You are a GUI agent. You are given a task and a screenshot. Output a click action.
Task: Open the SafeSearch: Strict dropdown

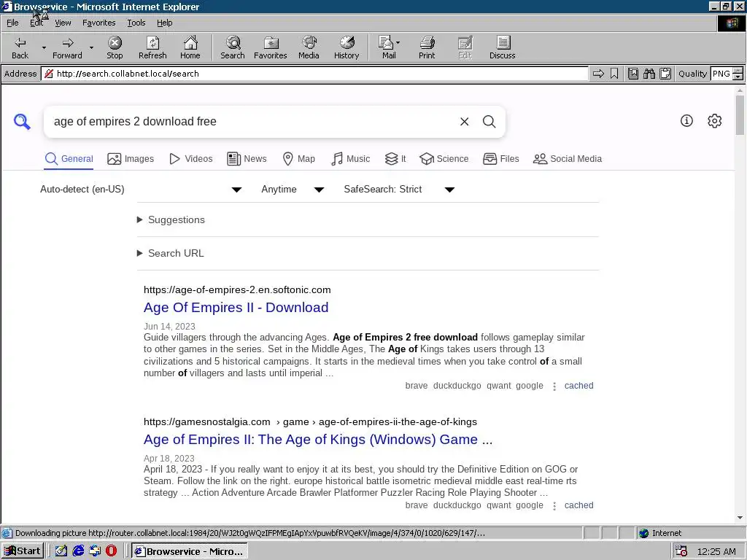pyautogui.click(x=399, y=190)
